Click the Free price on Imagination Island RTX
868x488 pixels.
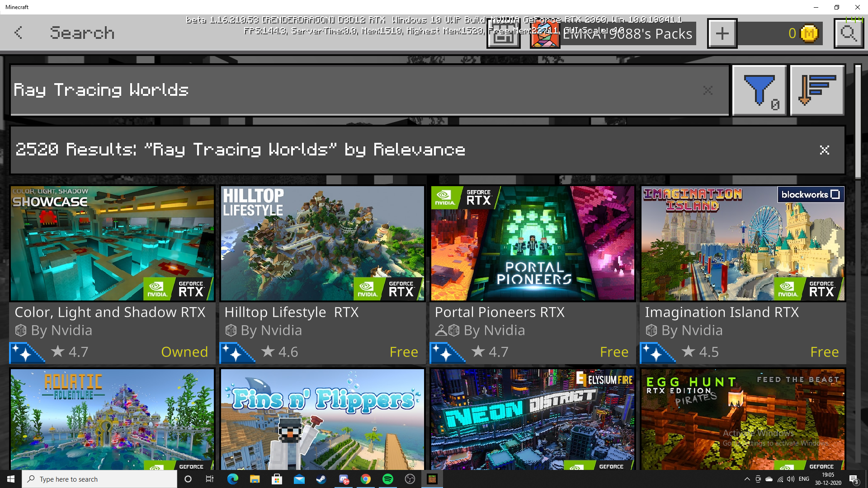824,352
